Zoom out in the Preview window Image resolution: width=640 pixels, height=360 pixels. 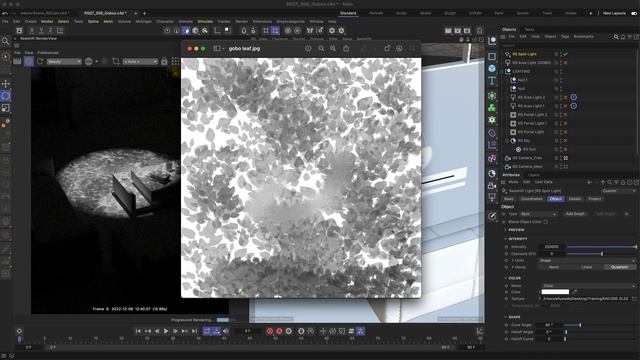click(x=321, y=49)
